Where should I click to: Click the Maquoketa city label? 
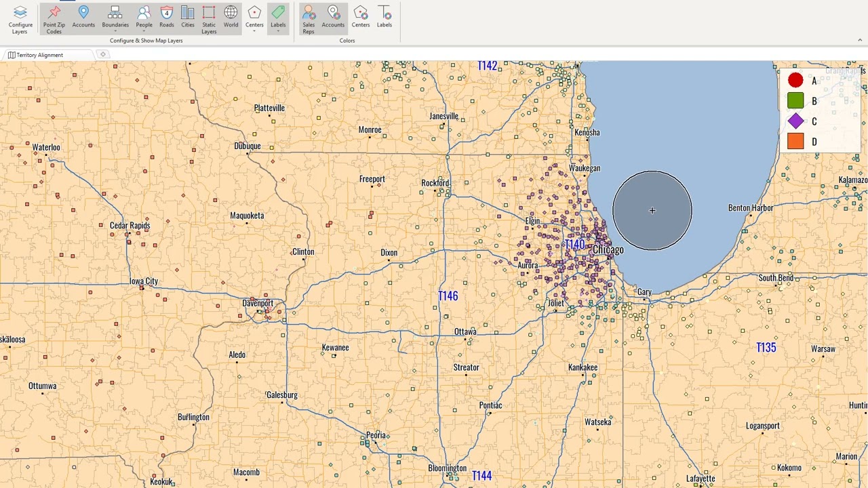click(247, 216)
